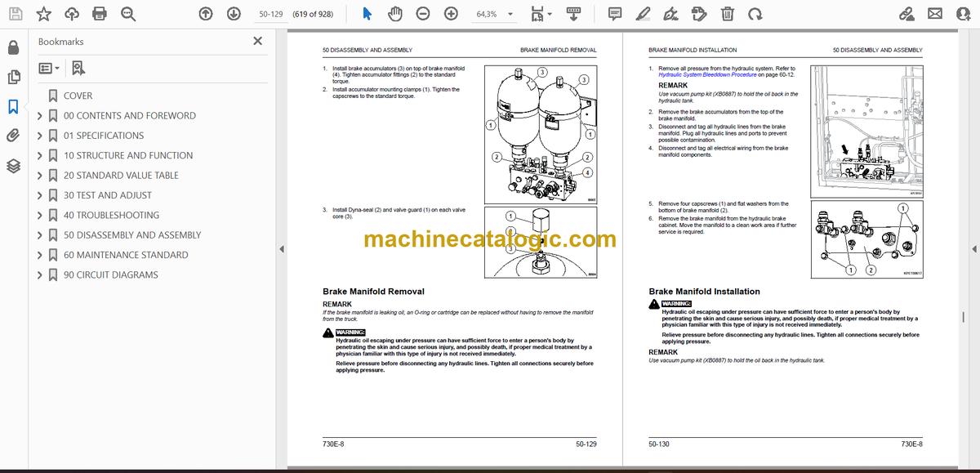Open bookmark options menu dropdown
Screen dimensions: 980x473
pyautogui.click(x=48, y=69)
